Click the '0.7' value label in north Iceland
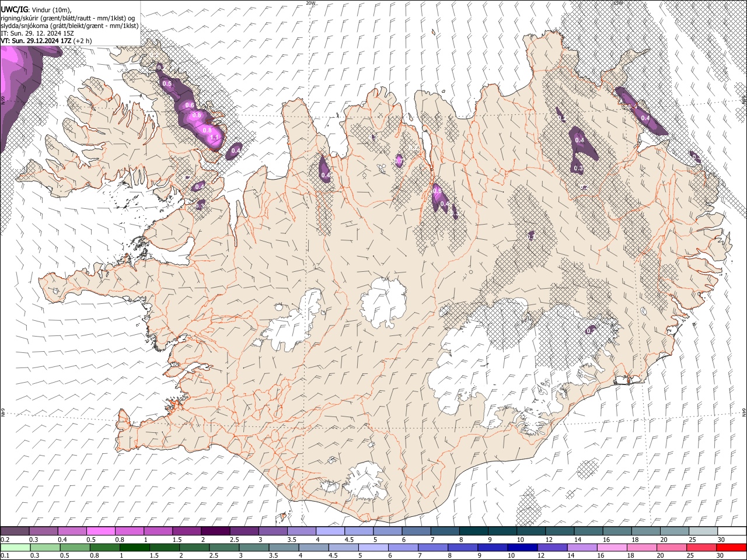 coord(399,160)
